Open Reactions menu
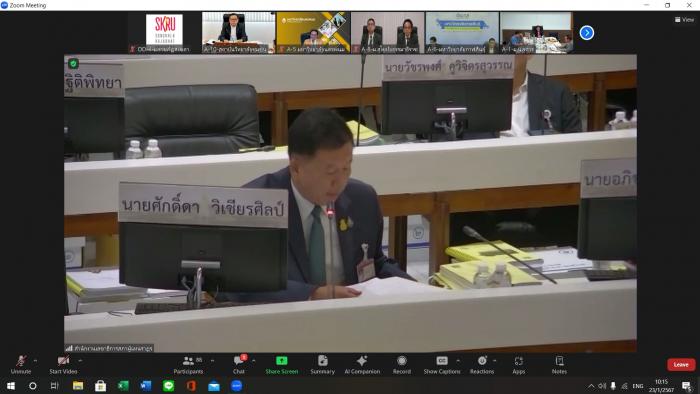700x394 pixels. pyautogui.click(x=482, y=365)
